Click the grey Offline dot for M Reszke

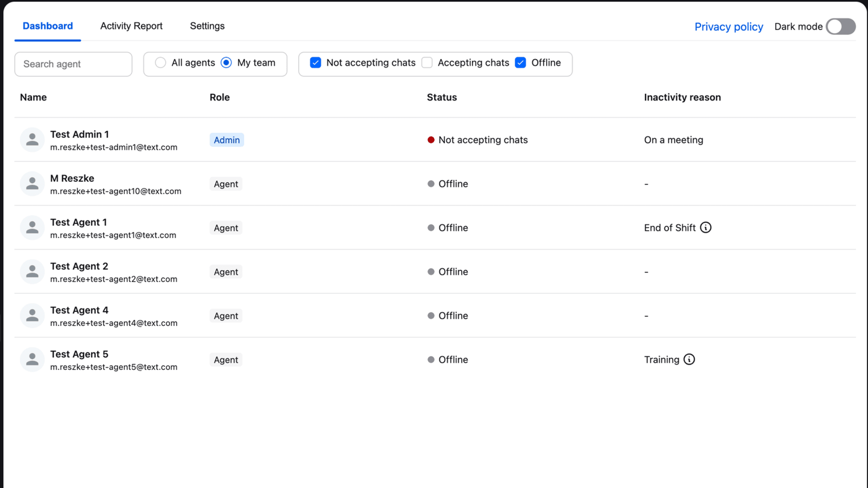(x=431, y=184)
